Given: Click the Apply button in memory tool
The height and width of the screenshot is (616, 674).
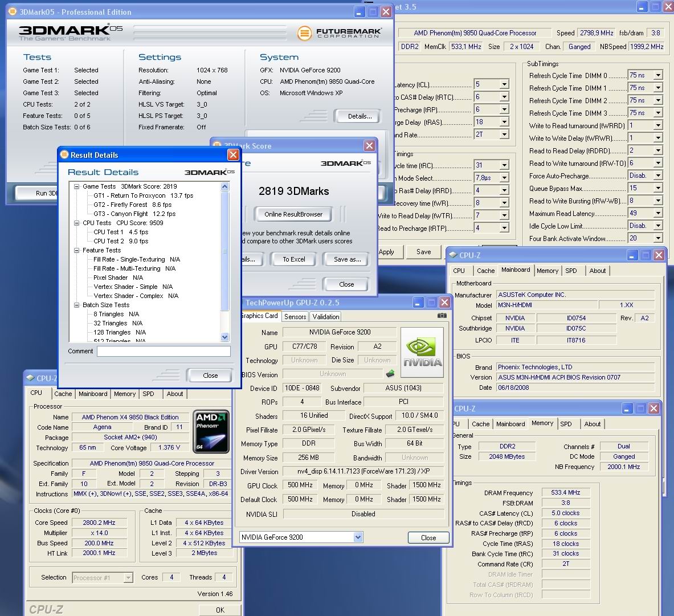Looking at the screenshot, I should (386, 252).
